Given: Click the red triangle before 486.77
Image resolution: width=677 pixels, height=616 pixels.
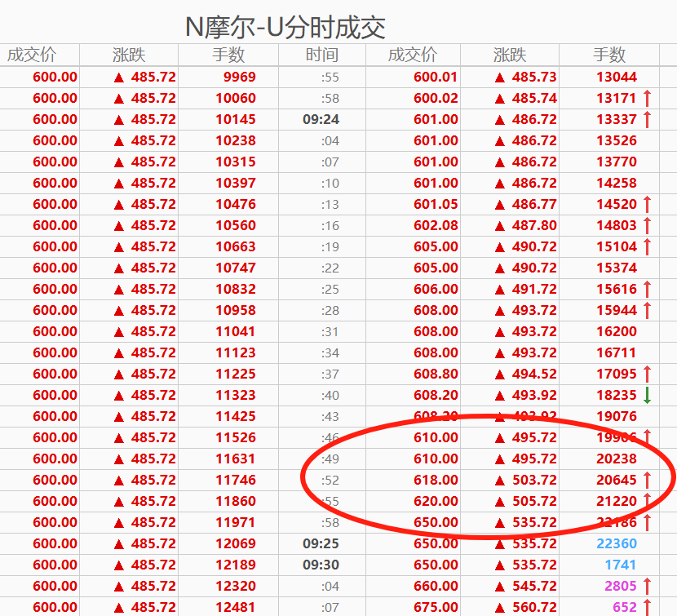Looking at the screenshot, I should point(500,204).
